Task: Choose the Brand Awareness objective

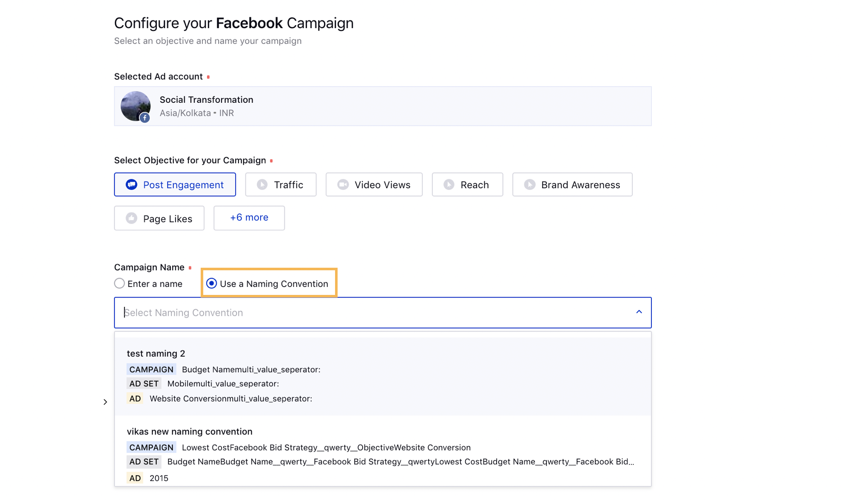Action: point(572,184)
